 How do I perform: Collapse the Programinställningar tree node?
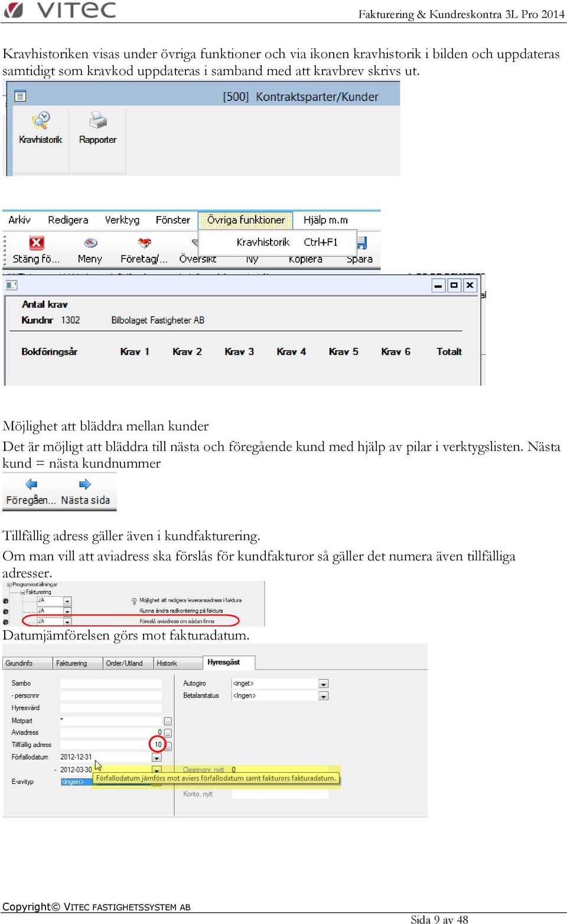pos(9,585)
